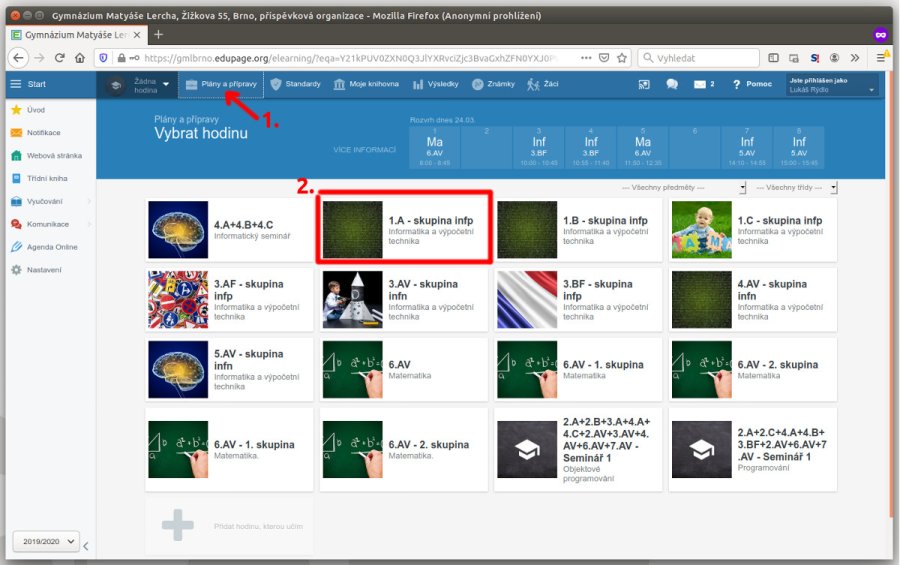The width and height of the screenshot is (900, 565).
Task: Click the VÍCE INFORMACÍ link
Action: tap(365, 149)
